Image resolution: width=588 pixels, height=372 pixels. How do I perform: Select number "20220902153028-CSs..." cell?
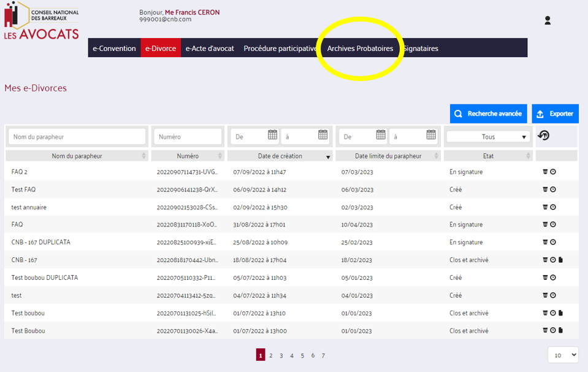(x=187, y=207)
